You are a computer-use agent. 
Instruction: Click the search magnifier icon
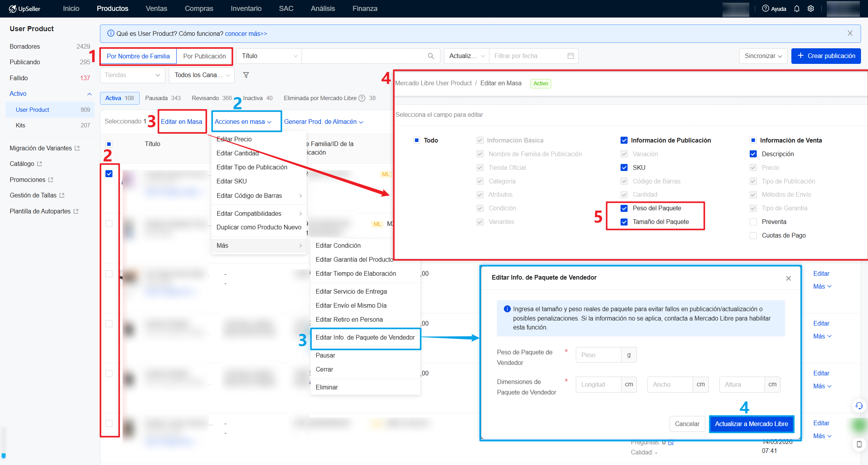pyautogui.click(x=431, y=56)
